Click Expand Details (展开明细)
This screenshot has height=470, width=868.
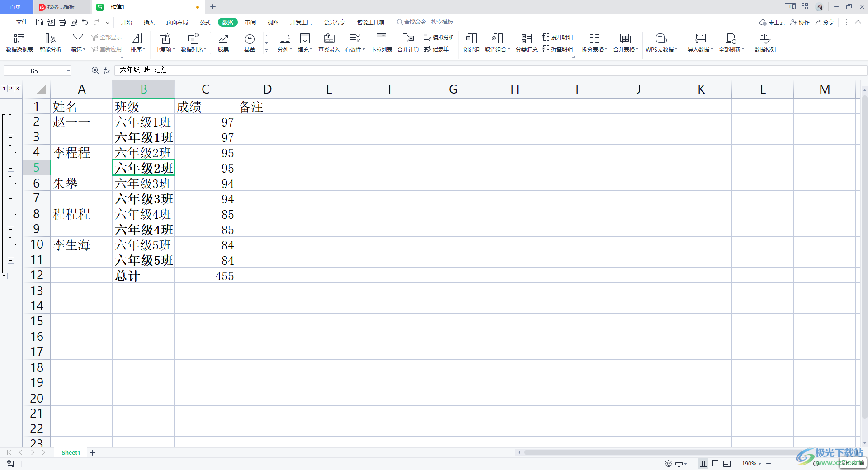click(x=557, y=37)
